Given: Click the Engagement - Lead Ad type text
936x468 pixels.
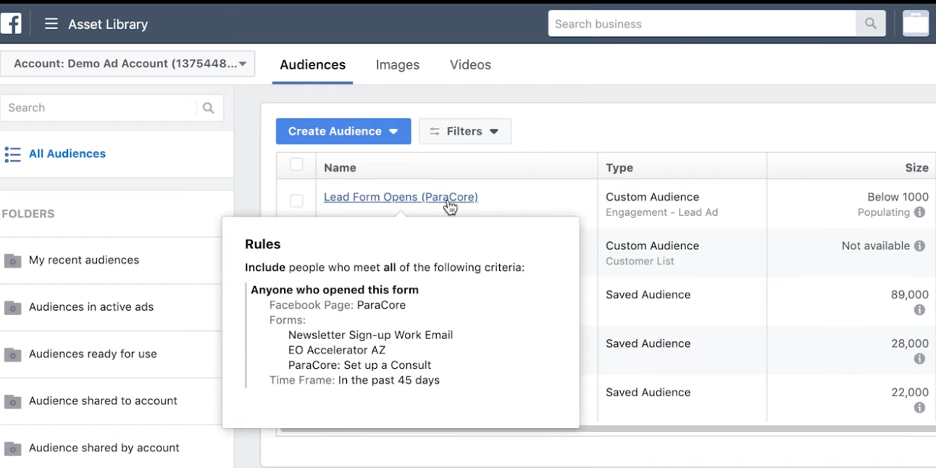Looking at the screenshot, I should [661, 213].
